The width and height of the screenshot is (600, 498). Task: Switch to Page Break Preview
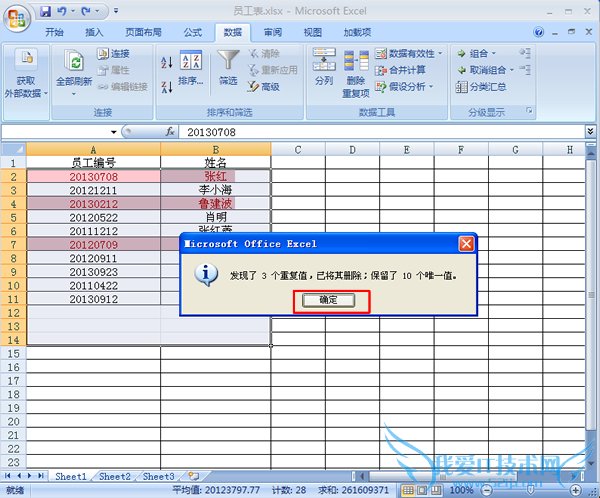point(435,490)
